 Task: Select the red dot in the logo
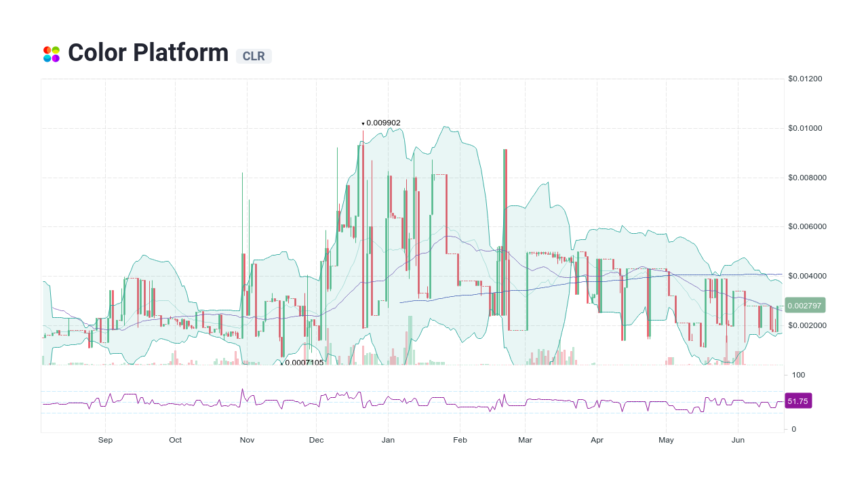tap(47, 49)
